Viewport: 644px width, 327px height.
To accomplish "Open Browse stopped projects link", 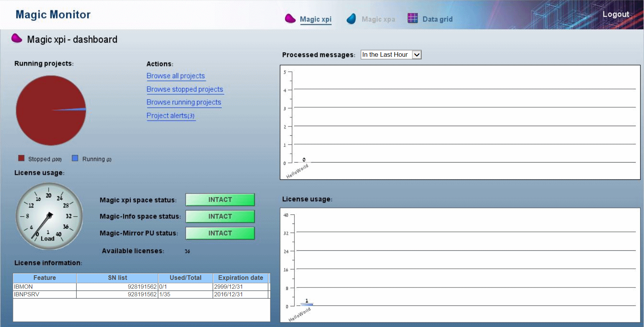I will pos(184,89).
